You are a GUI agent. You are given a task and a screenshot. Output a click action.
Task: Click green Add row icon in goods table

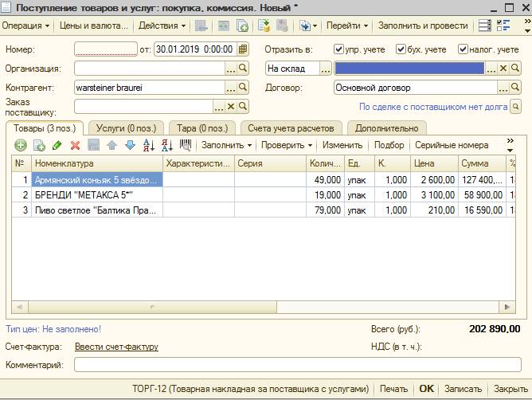(21, 145)
